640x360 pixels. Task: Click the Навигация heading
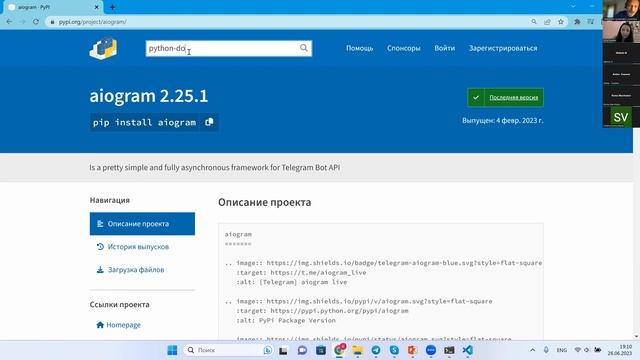[x=110, y=200]
